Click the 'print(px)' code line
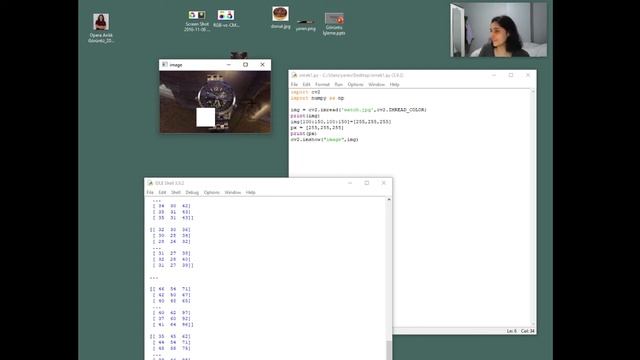Image resolution: width=640 pixels, height=360 pixels. coord(304,133)
